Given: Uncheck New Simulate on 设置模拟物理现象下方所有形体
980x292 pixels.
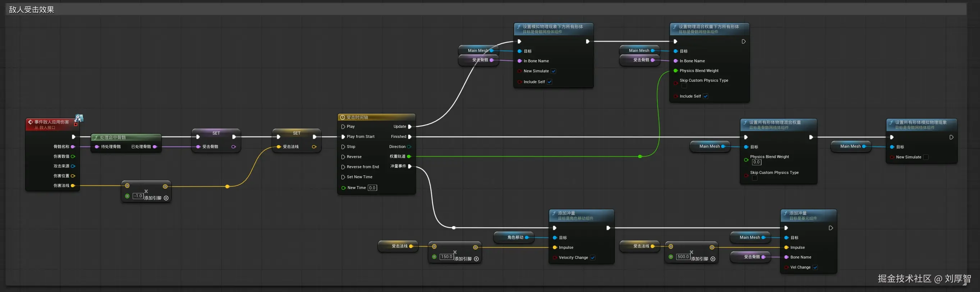Looking at the screenshot, I should [x=554, y=71].
